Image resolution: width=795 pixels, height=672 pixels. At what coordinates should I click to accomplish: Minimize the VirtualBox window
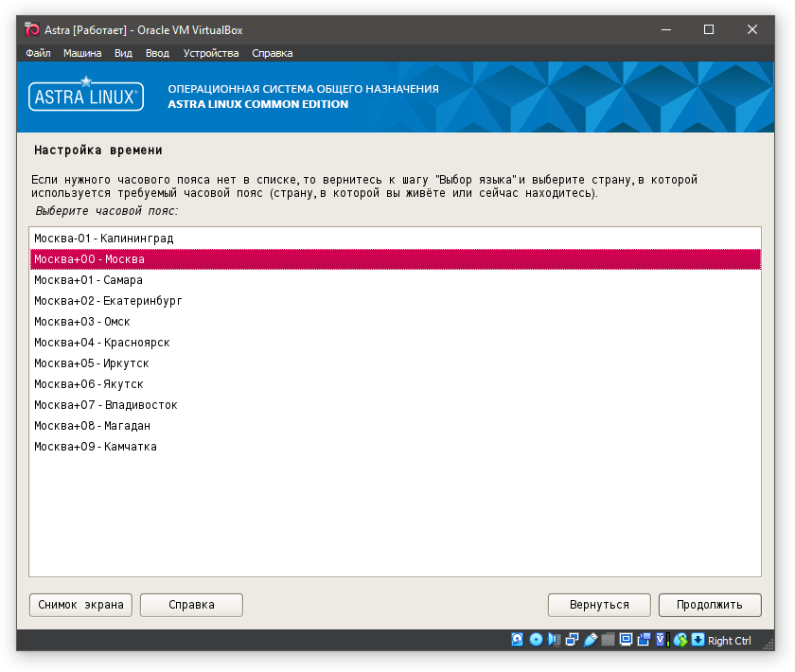666,30
